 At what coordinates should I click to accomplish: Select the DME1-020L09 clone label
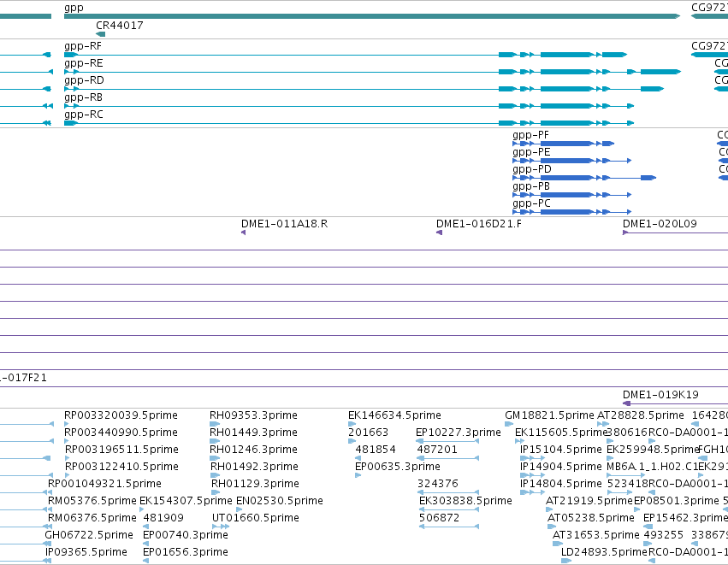(660, 224)
